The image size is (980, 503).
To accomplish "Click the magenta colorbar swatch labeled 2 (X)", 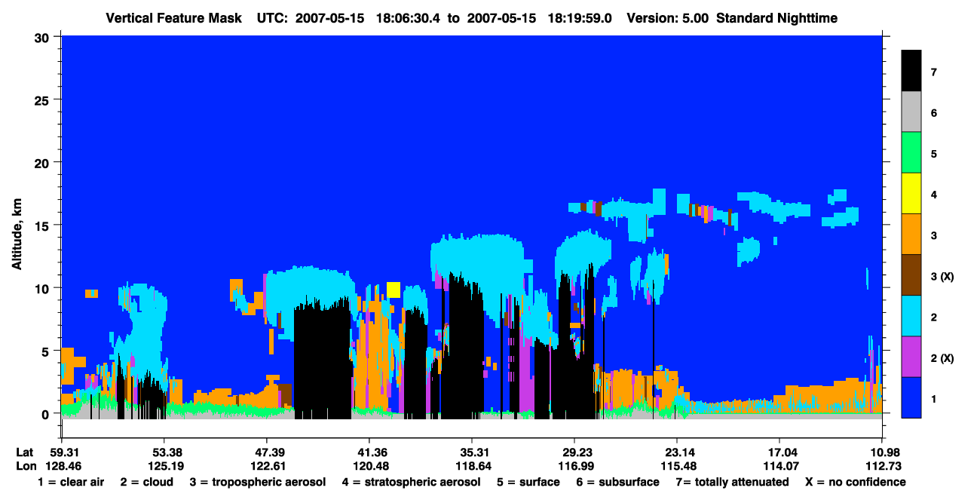I will coord(911,357).
